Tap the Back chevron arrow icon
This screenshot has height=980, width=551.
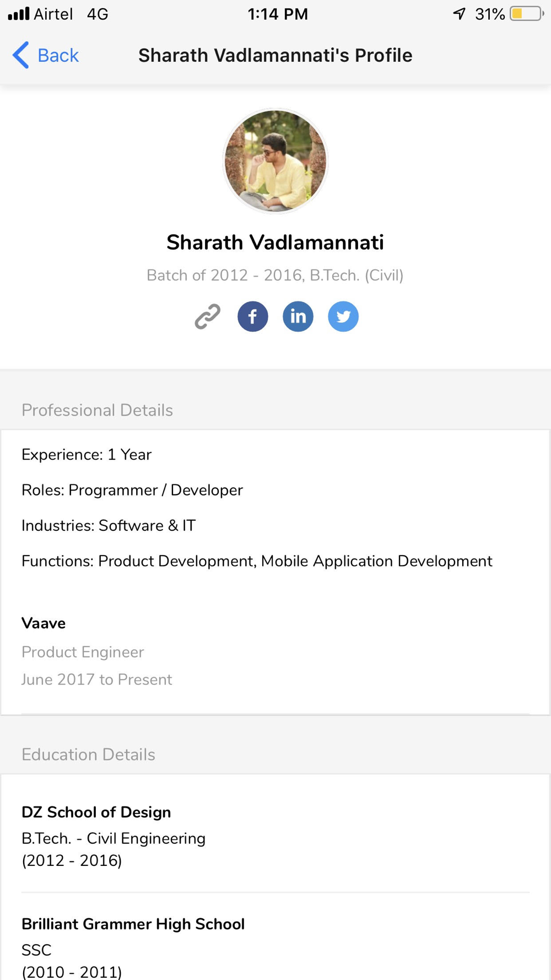tap(21, 55)
